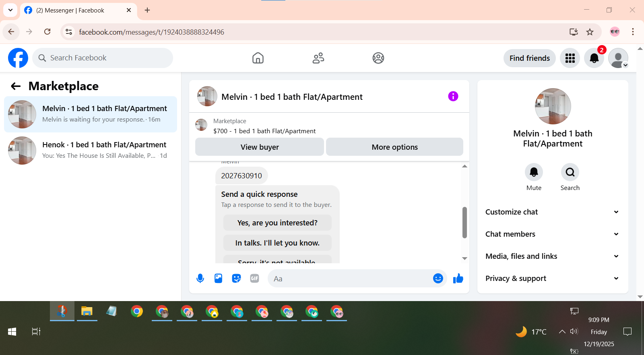Viewport: 644px width, 355px height.
Task: Click chat scrollbar up arrow
Action: click(x=464, y=166)
